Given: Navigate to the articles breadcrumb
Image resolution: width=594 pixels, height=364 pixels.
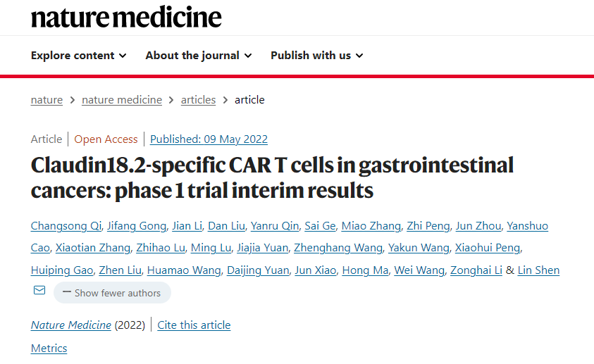Looking at the screenshot, I should coord(198,100).
